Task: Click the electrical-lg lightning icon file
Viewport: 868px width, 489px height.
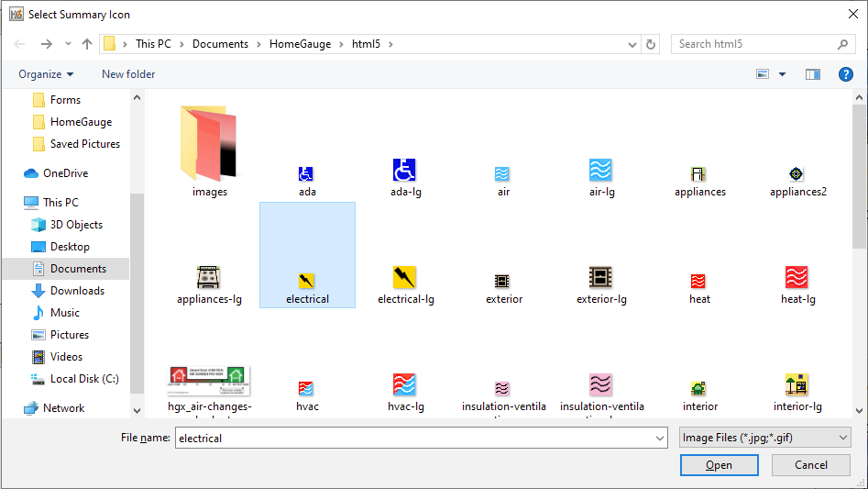Action: click(404, 277)
